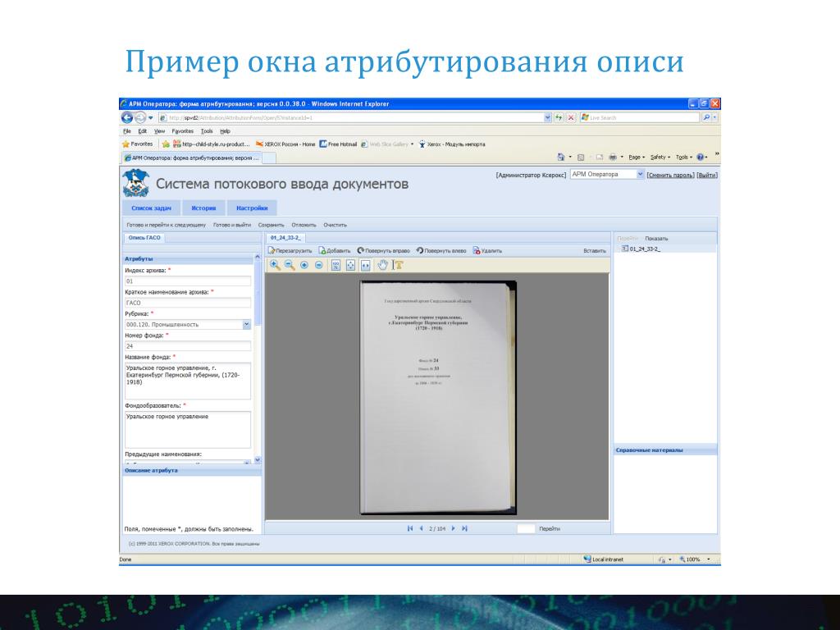
Task: Click the zoom in magnifier icon
Action: click(x=275, y=265)
